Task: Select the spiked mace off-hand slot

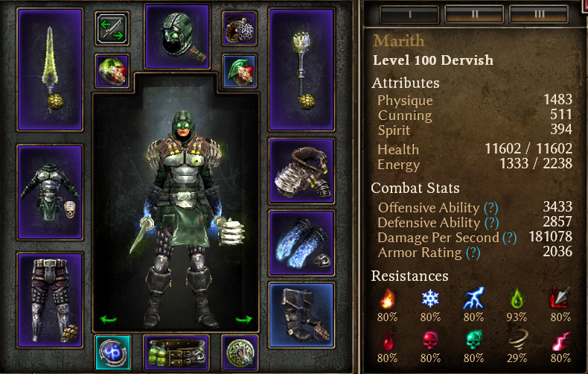Action: 301,70
